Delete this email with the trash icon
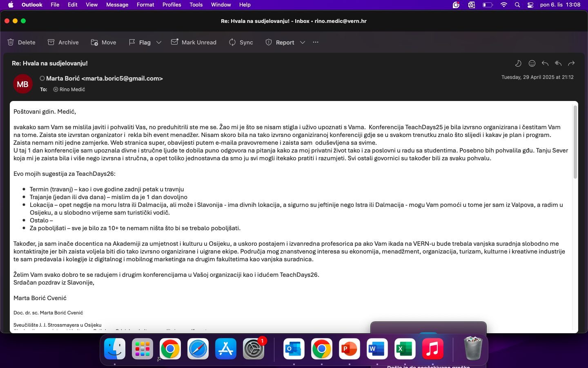 21,42
